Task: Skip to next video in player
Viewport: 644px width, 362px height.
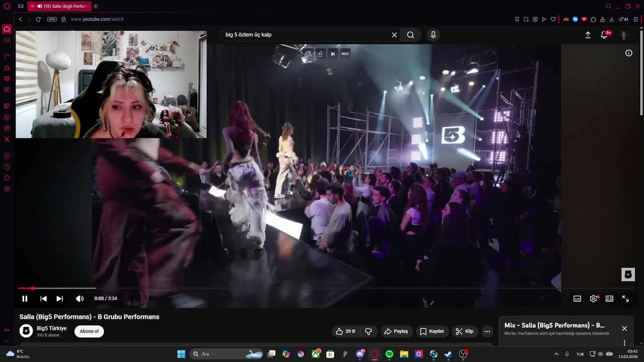Action: (x=59, y=299)
